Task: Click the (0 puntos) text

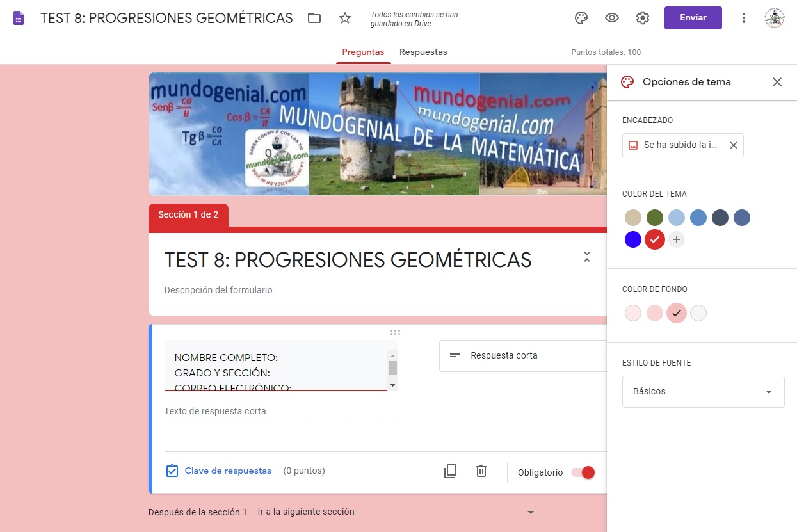Action: pyautogui.click(x=304, y=471)
